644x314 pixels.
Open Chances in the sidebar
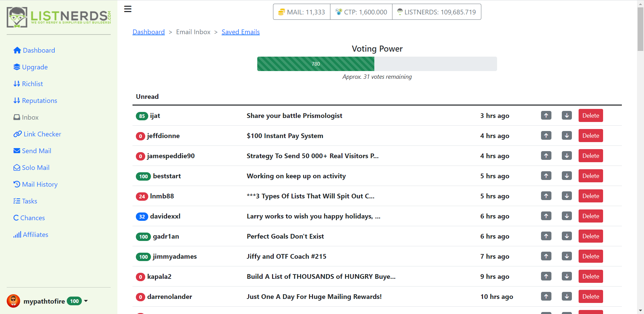click(x=29, y=218)
